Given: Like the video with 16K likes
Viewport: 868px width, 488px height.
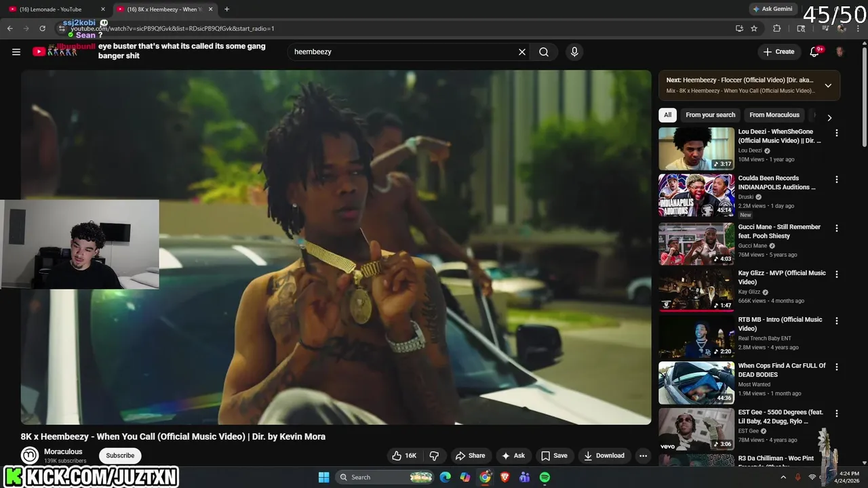Looking at the screenshot, I should click(404, 455).
